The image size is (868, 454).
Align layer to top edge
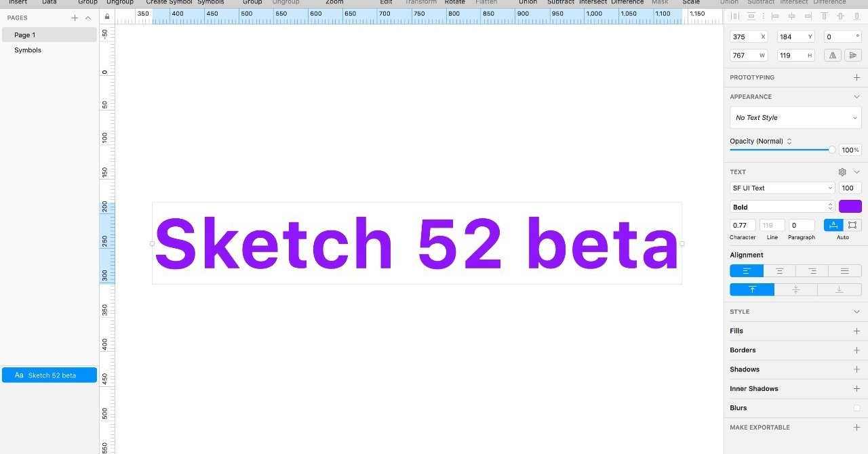(825, 16)
